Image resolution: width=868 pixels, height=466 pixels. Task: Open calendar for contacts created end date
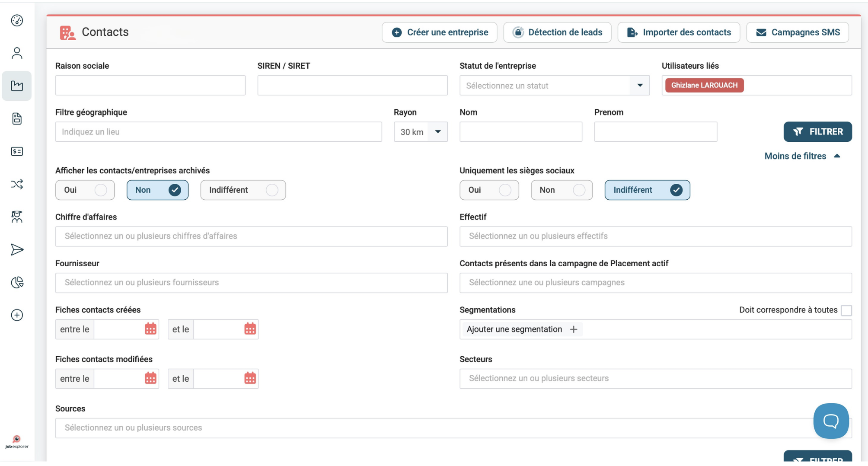click(x=250, y=329)
